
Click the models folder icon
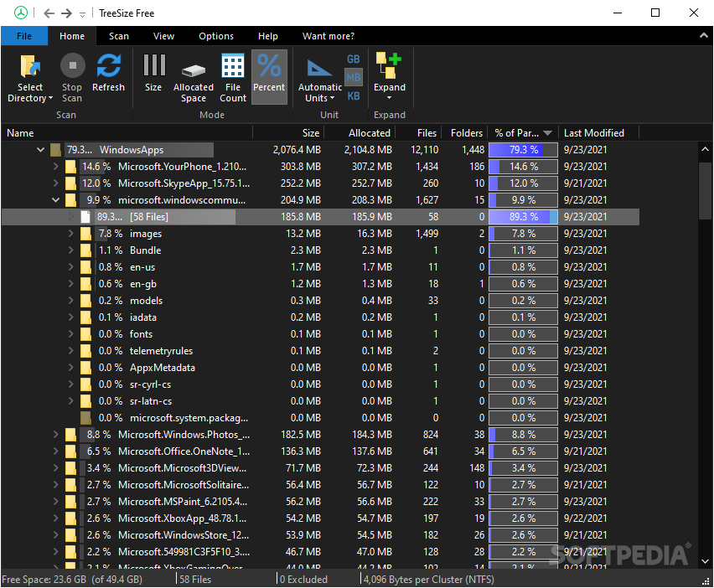[x=85, y=301]
